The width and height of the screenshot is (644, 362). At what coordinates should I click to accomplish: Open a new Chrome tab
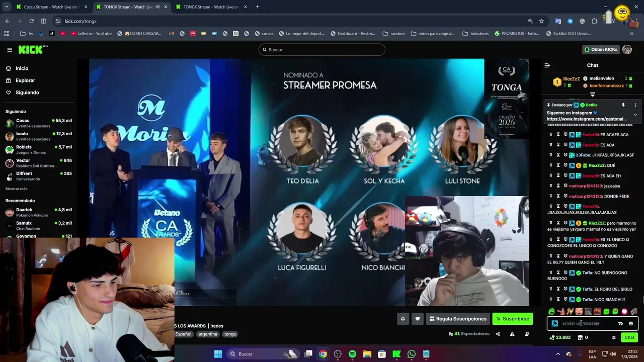pos(257,7)
